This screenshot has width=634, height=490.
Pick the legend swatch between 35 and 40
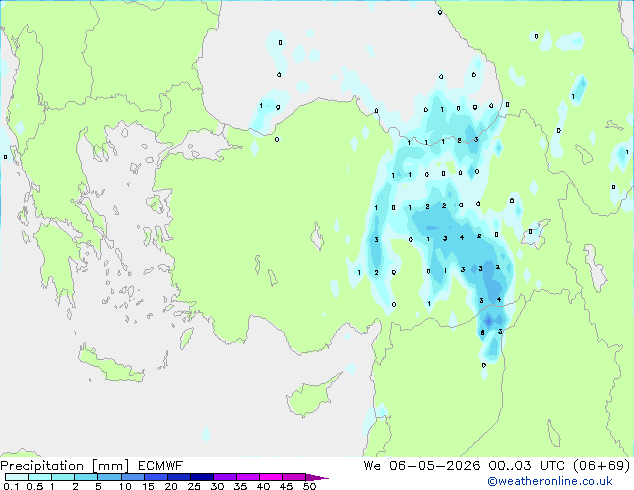[x=248, y=477]
